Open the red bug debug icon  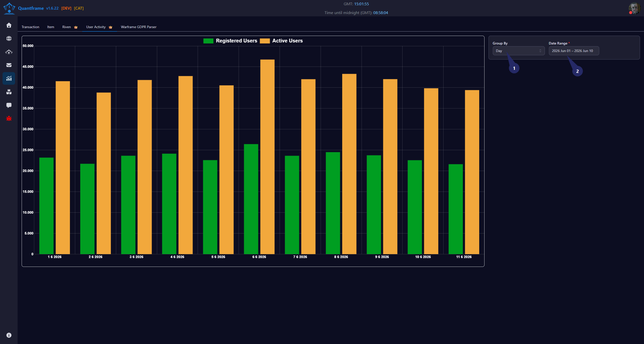[x=9, y=118]
